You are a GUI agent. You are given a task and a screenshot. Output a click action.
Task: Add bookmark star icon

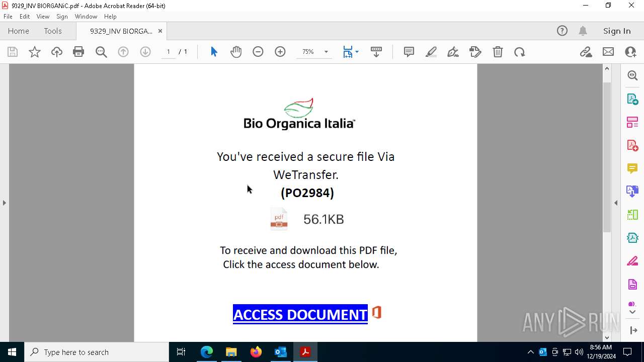35,52
